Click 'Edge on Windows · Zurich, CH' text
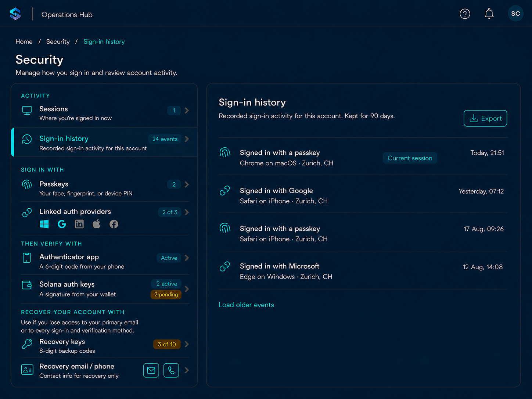 tap(286, 277)
